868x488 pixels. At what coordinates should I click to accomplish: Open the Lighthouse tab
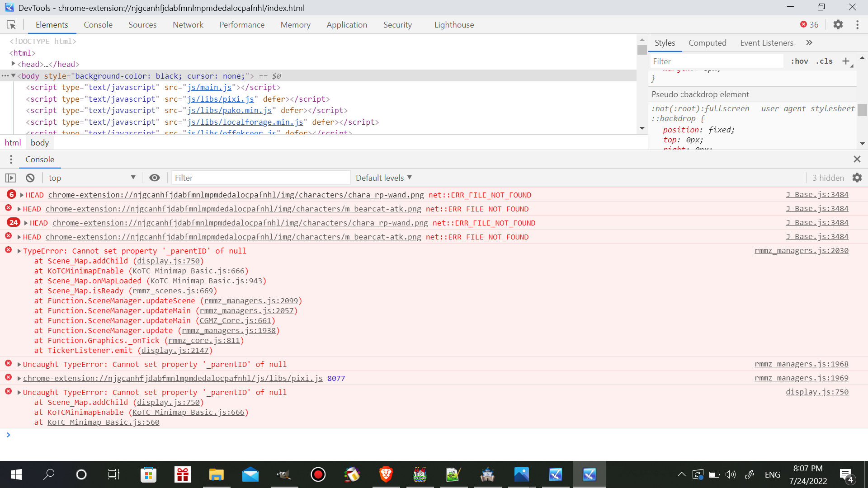[x=454, y=25]
